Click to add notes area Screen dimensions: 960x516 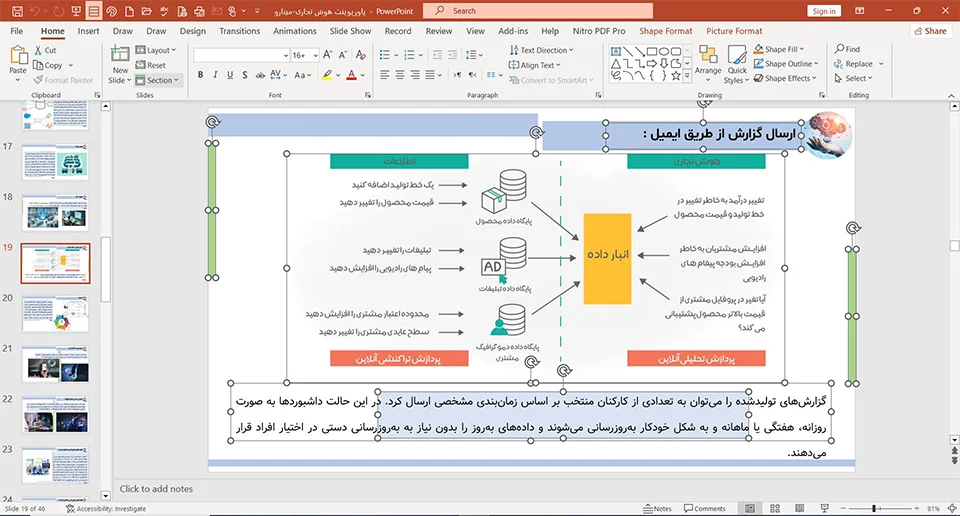pyautogui.click(x=156, y=488)
